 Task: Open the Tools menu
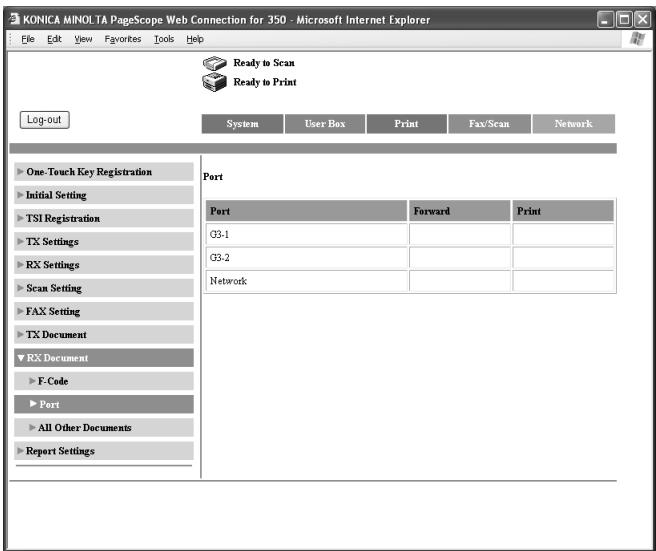click(x=164, y=39)
